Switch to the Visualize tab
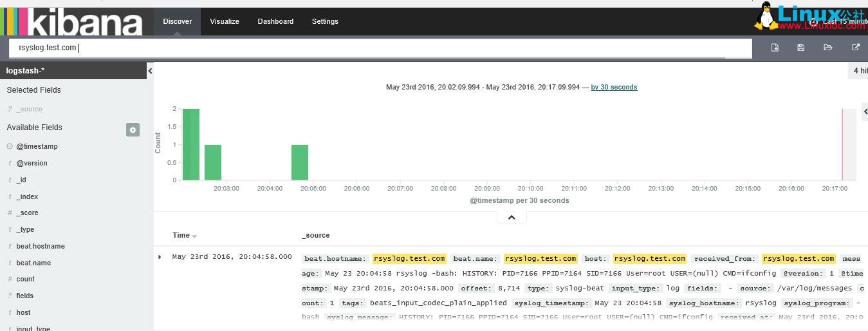This screenshot has height=331, width=868. tap(225, 21)
